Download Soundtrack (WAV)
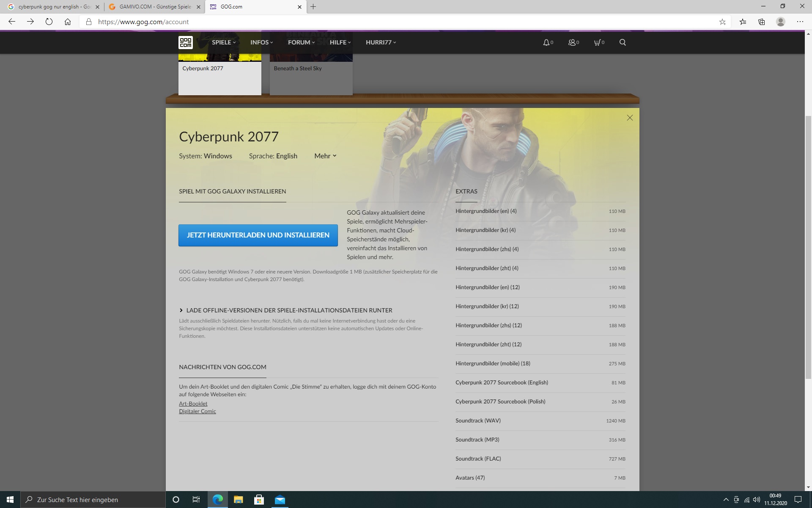Image resolution: width=812 pixels, height=508 pixels. [x=540, y=421]
